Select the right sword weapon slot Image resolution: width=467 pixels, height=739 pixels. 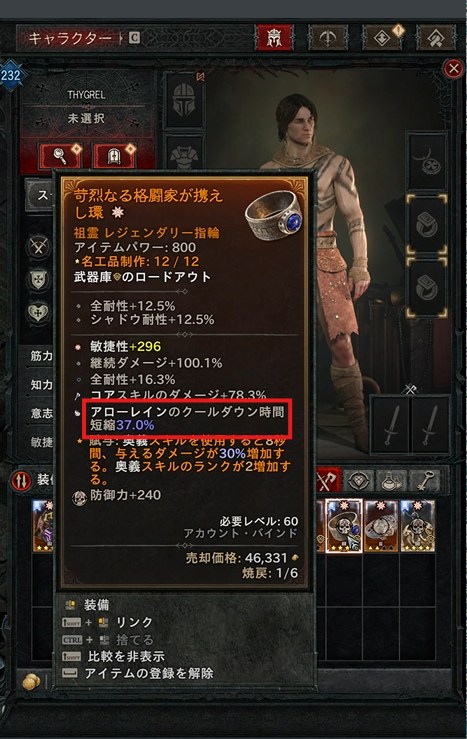click(430, 426)
